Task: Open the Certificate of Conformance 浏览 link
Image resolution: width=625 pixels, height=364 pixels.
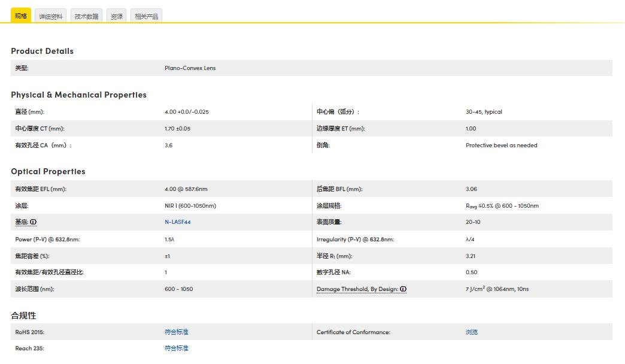Action: (x=472, y=332)
